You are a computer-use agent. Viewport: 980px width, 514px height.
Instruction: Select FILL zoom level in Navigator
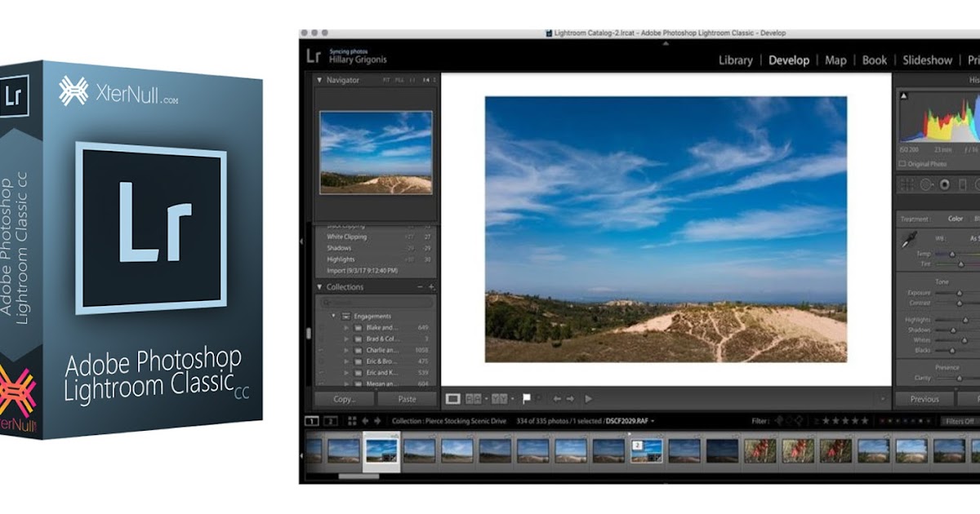399,80
